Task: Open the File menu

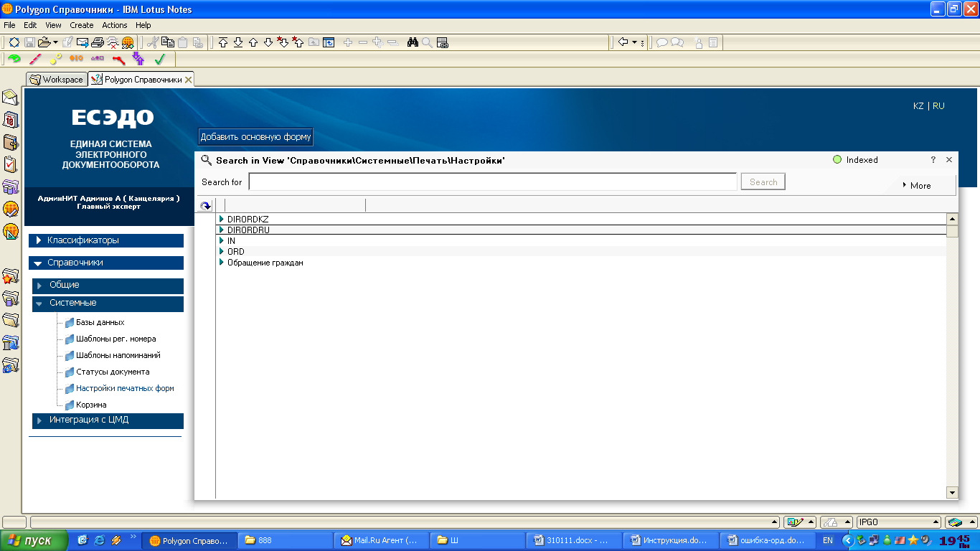Action: [9, 25]
